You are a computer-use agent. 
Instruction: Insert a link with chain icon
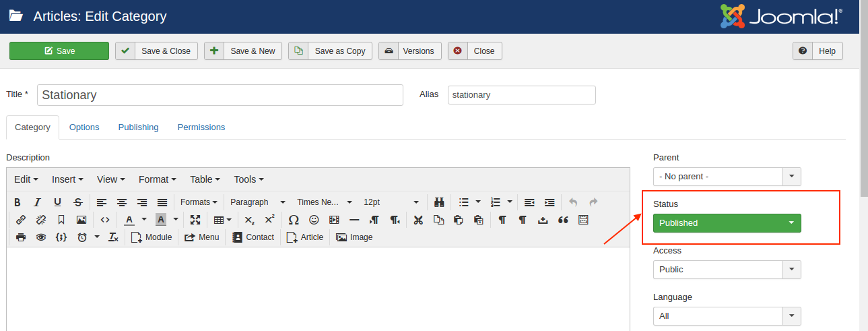pos(21,220)
